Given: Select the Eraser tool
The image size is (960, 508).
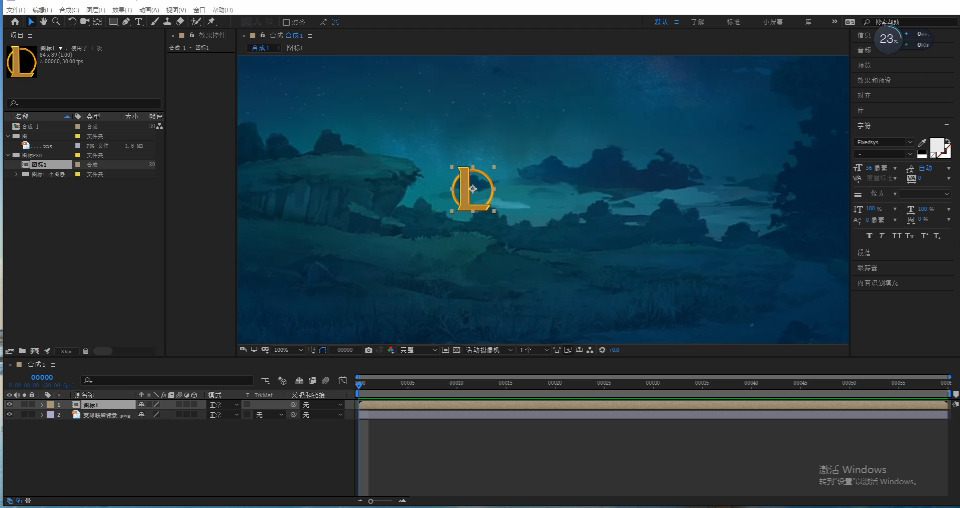Looking at the screenshot, I should [x=180, y=21].
